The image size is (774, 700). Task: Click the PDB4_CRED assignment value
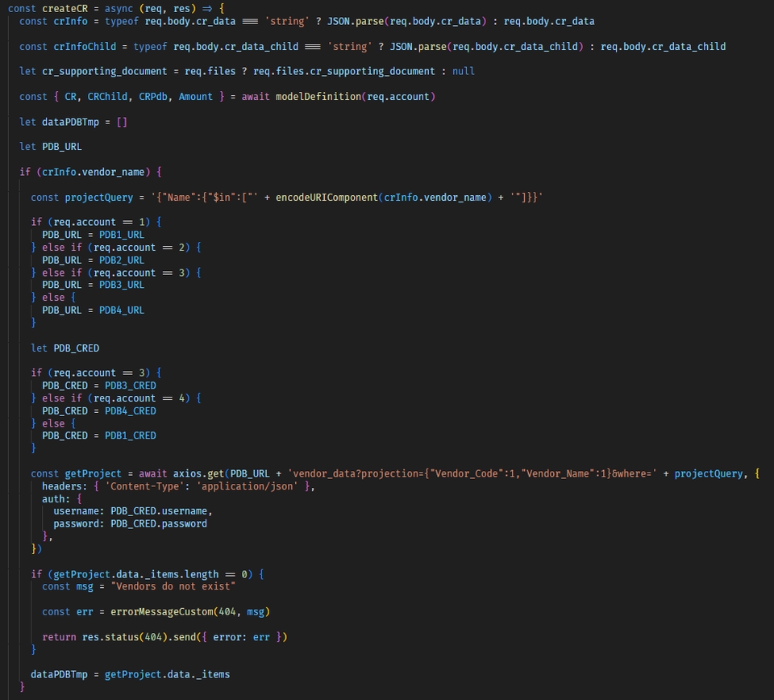[x=131, y=410]
